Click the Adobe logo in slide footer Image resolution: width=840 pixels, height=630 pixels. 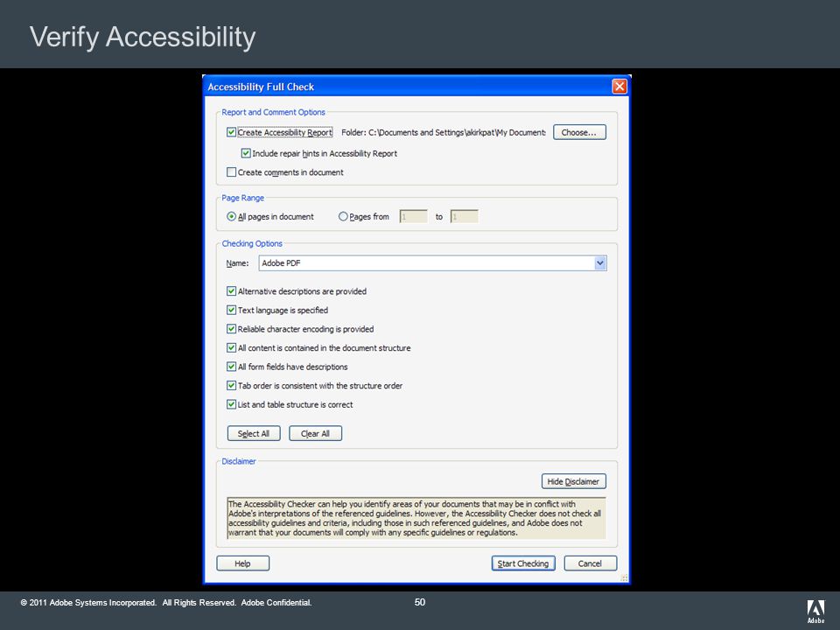815,612
